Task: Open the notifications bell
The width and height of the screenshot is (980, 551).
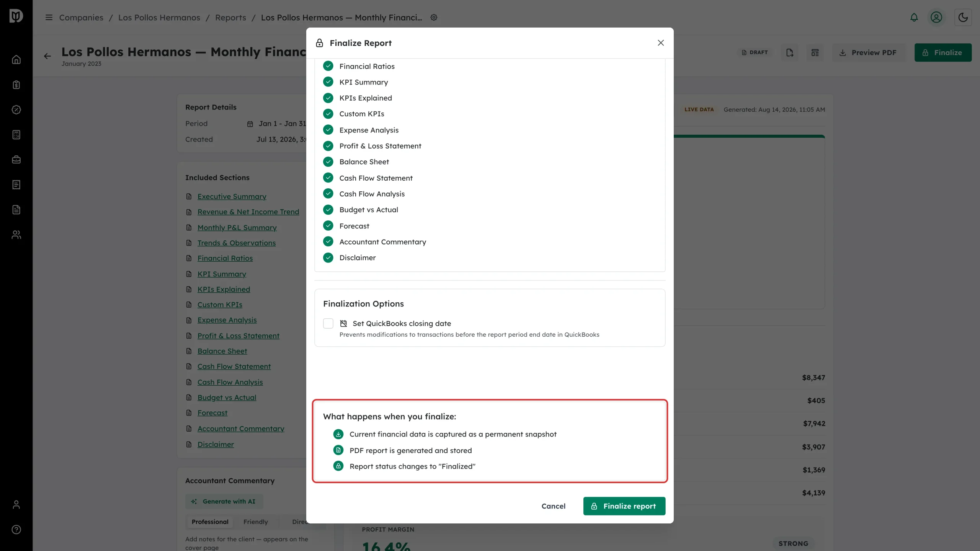Action: coord(914,18)
